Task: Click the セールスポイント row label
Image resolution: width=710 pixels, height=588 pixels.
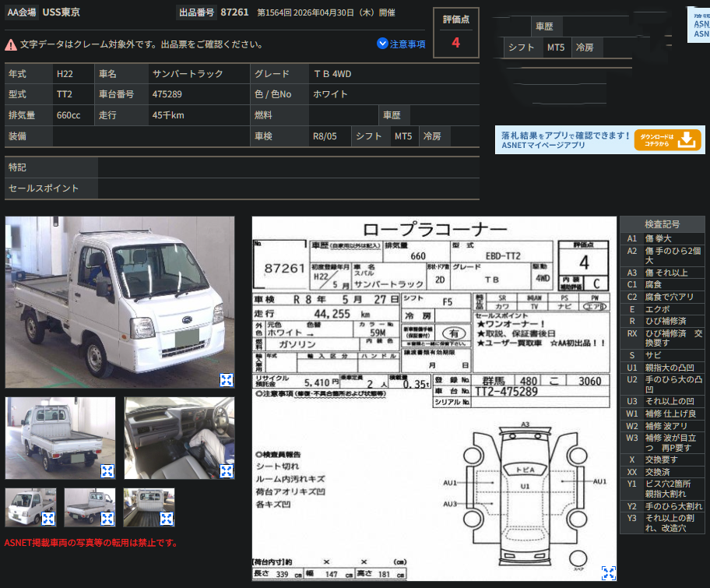Action: pyautogui.click(x=51, y=188)
